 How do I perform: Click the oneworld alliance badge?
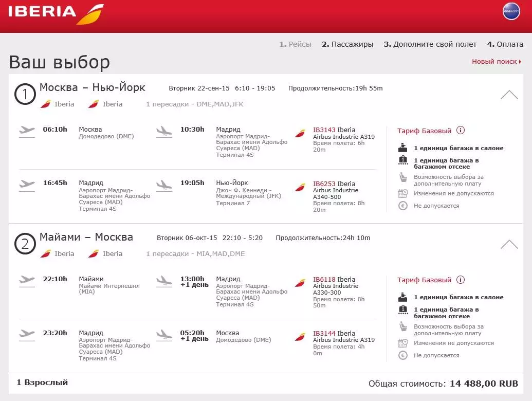pyautogui.click(x=511, y=11)
